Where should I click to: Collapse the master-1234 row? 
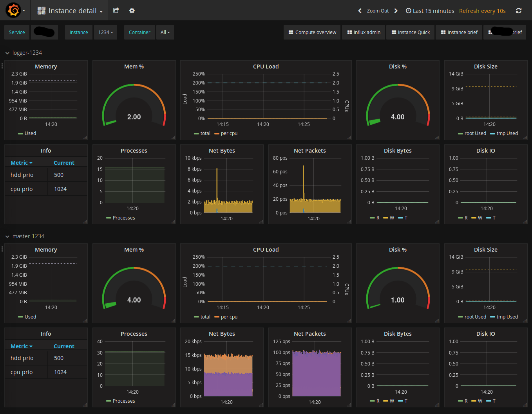(25, 236)
